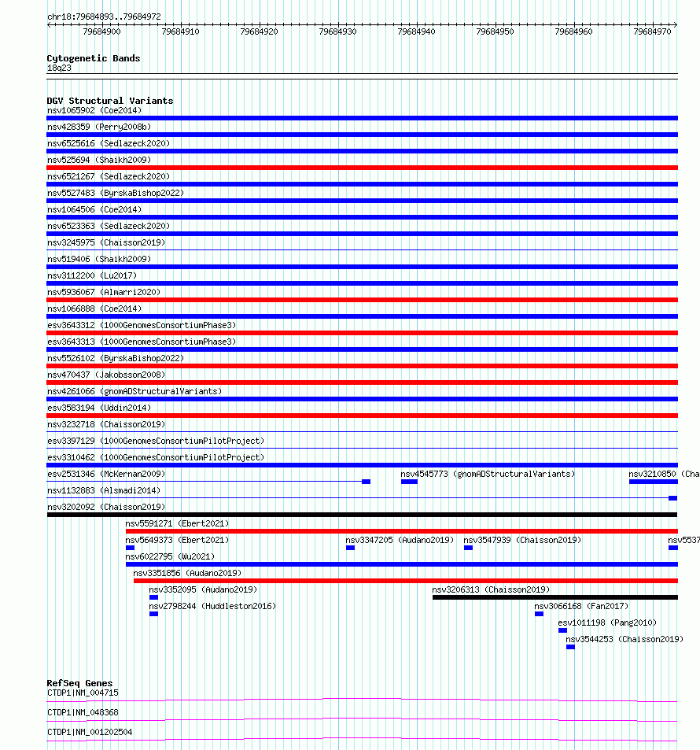700x750 pixels.
Task: Click nsv3351856 (Audano2019) label
Action: pos(187,573)
